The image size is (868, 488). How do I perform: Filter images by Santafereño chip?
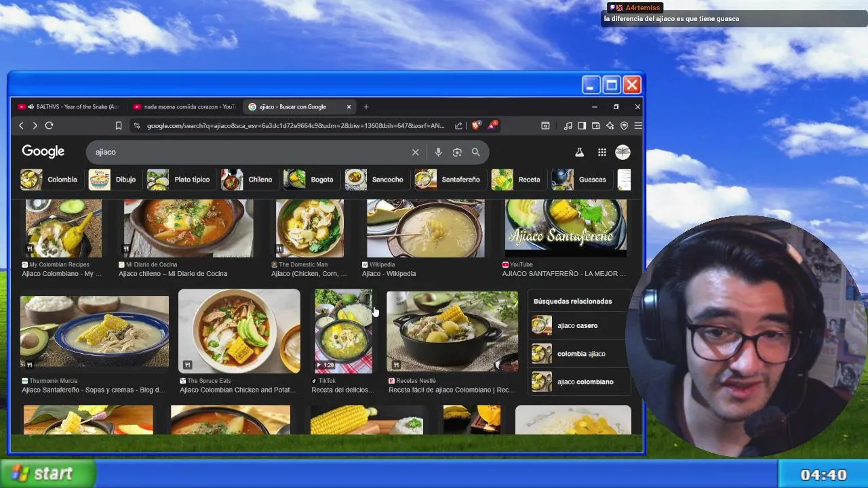pos(449,180)
